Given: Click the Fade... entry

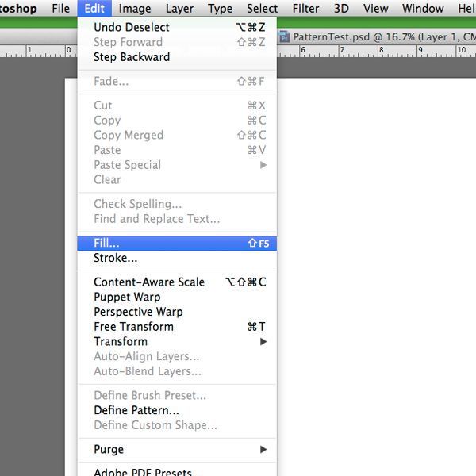Looking at the screenshot, I should point(177,82).
